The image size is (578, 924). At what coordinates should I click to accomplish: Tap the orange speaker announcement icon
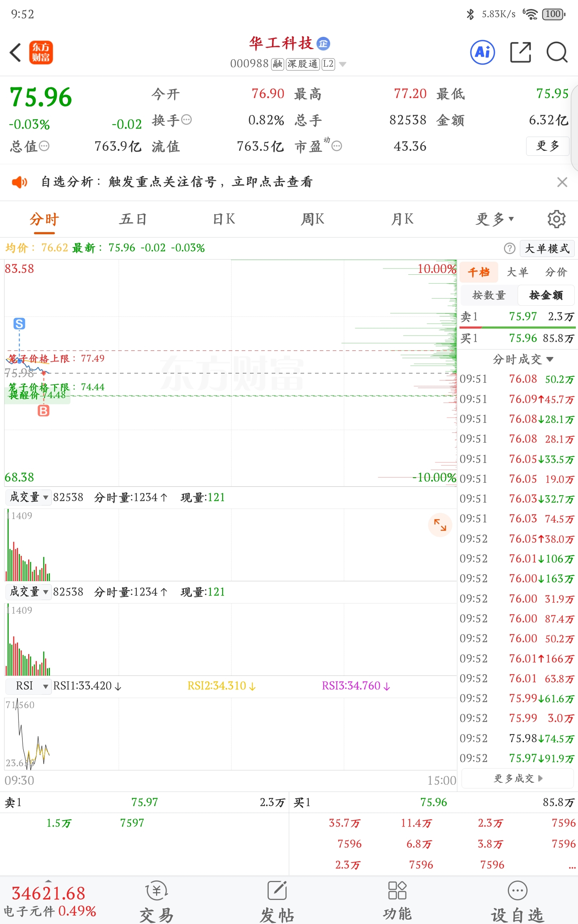tap(20, 182)
